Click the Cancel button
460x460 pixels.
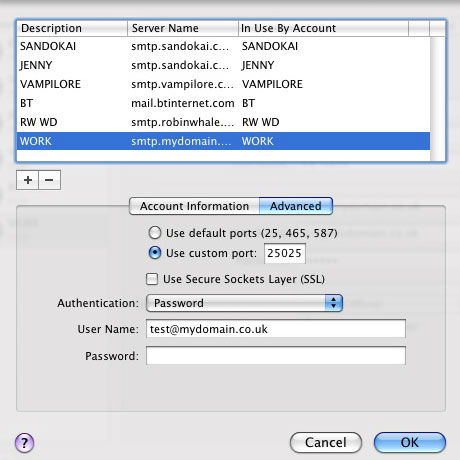pos(326,443)
